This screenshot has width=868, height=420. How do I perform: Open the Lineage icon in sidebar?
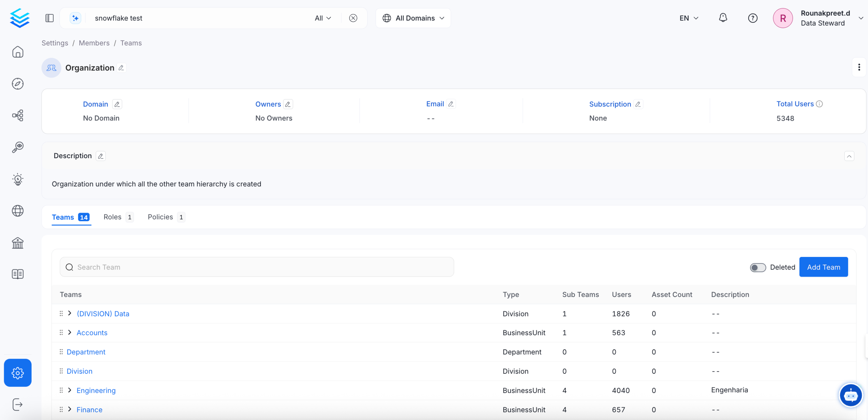click(x=17, y=115)
